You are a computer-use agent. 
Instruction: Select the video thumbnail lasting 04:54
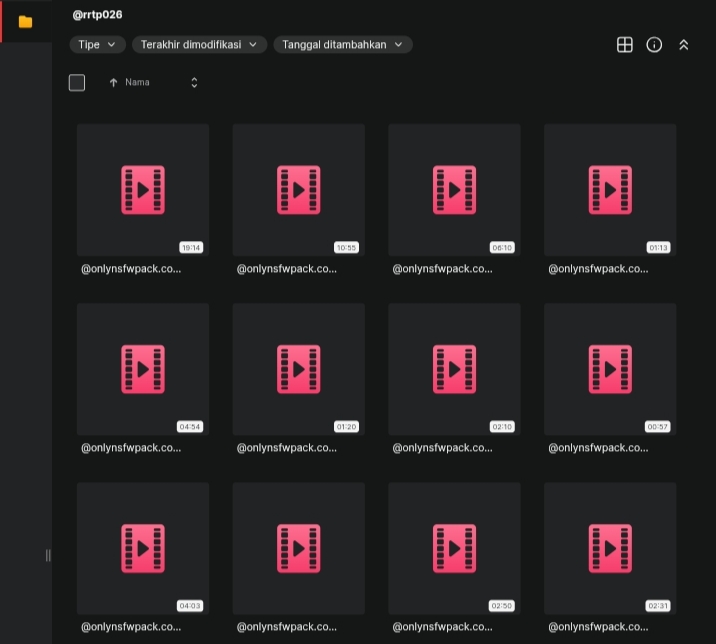[143, 369]
